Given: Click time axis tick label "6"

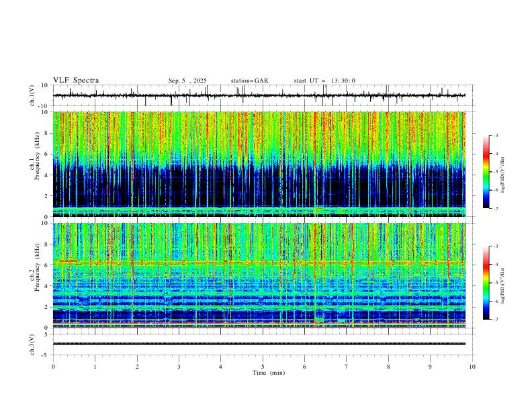Looking at the screenshot, I should click(304, 367).
